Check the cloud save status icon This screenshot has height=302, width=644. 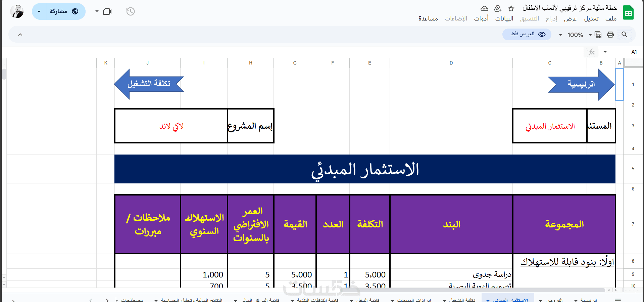484,8
